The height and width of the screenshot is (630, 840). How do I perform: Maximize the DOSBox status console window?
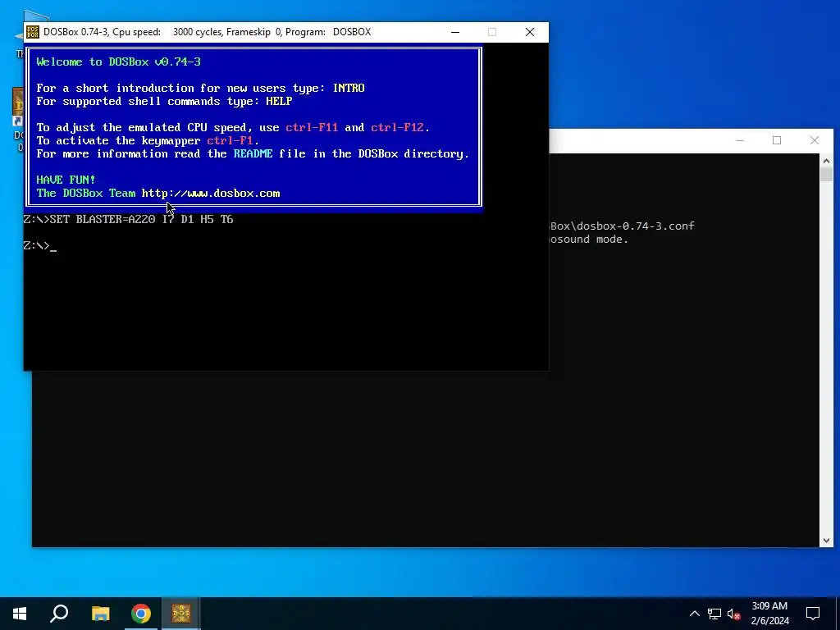tap(777, 140)
